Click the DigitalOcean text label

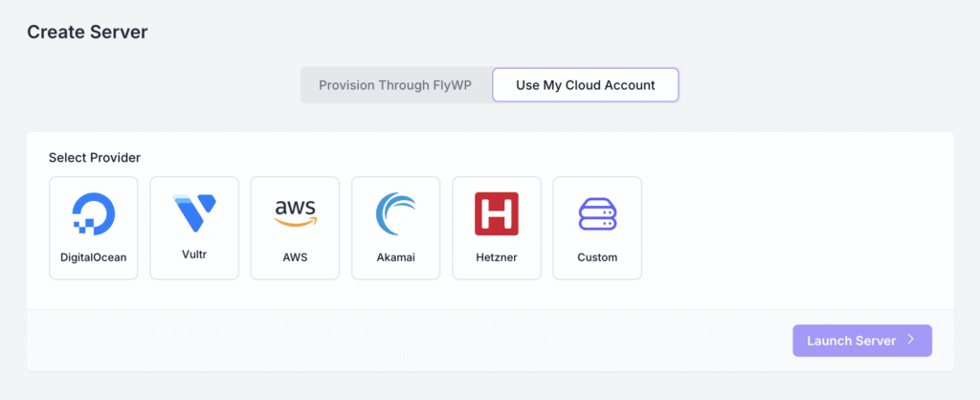(94, 257)
